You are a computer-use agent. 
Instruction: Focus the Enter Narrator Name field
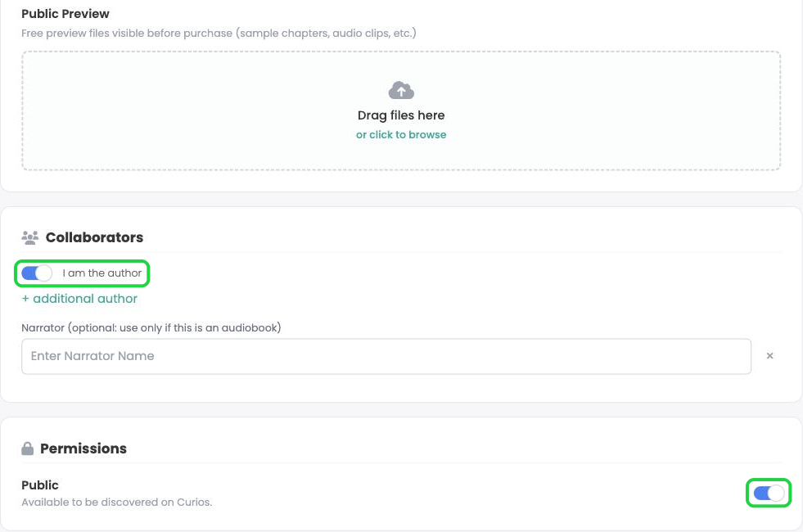click(x=386, y=356)
